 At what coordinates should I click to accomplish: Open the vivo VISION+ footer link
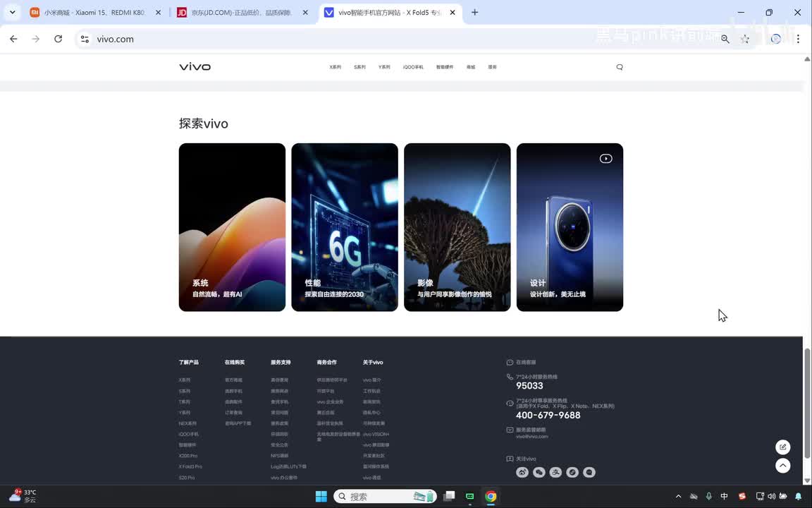pos(376,435)
